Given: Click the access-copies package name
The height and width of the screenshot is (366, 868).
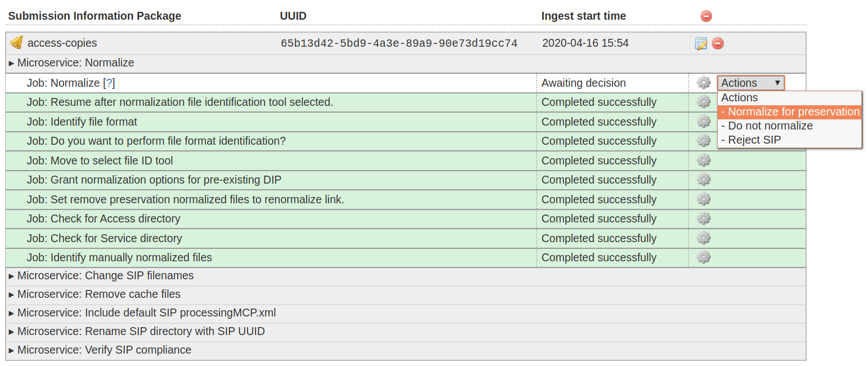Looking at the screenshot, I should 62,43.
